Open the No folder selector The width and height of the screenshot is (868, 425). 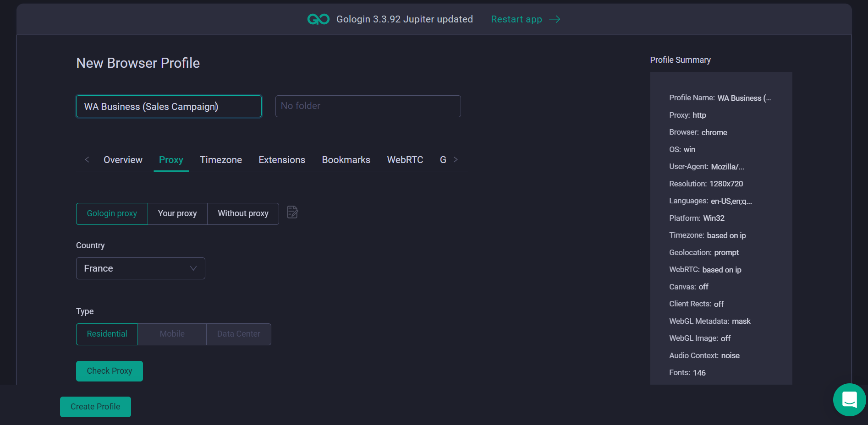pyautogui.click(x=368, y=106)
